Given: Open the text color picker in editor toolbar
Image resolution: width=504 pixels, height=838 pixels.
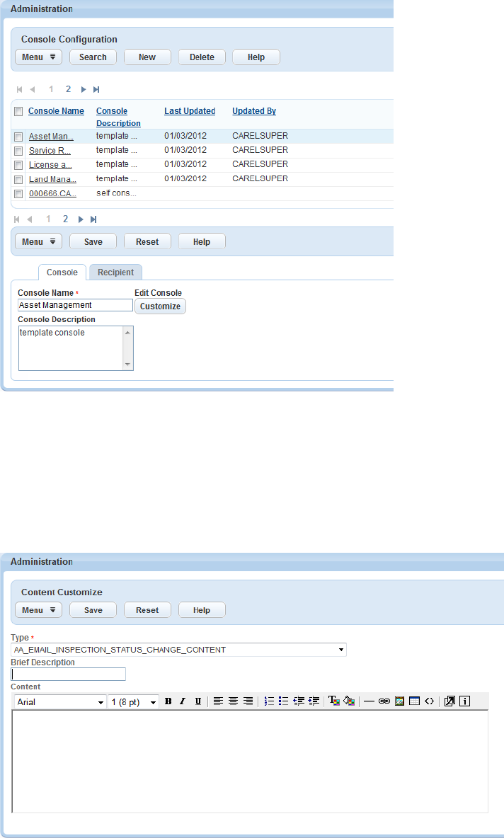Looking at the screenshot, I should click(x=334, y=701).
